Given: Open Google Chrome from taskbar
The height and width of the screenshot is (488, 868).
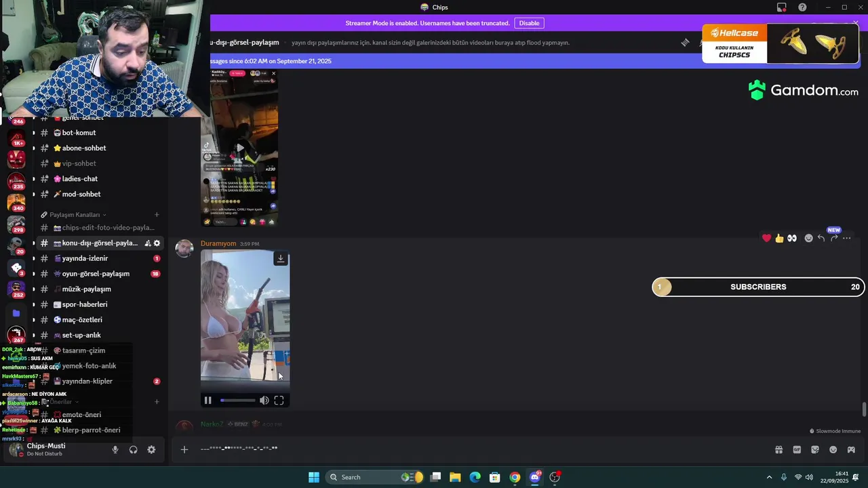Looking at the screenshot, I should click(515, 477).
